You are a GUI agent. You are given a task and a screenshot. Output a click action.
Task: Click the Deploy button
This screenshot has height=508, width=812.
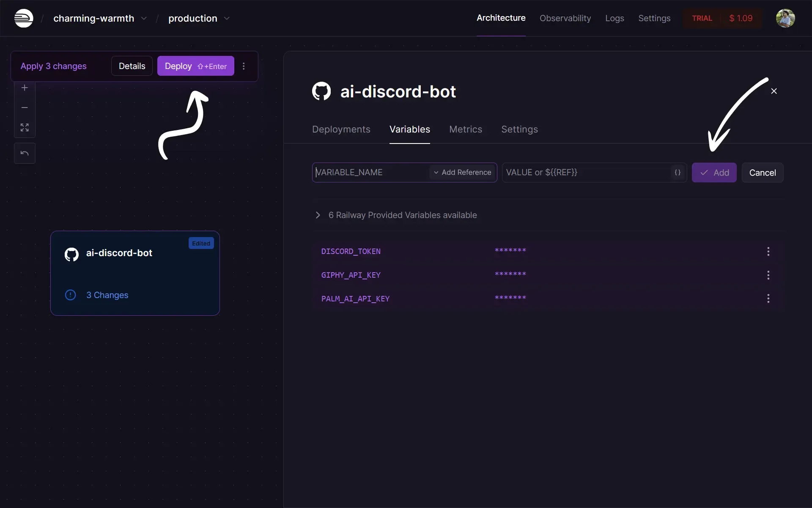pos(195,66)
